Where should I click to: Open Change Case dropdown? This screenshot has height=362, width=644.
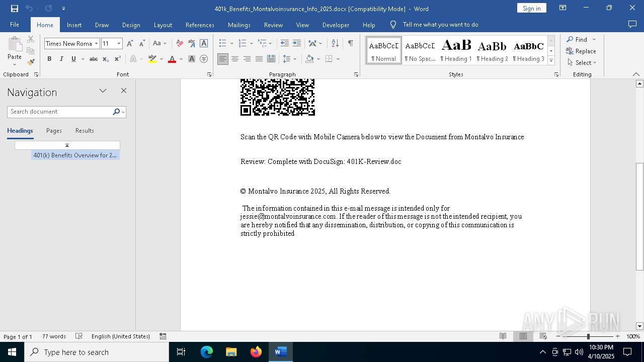[159, 44]
